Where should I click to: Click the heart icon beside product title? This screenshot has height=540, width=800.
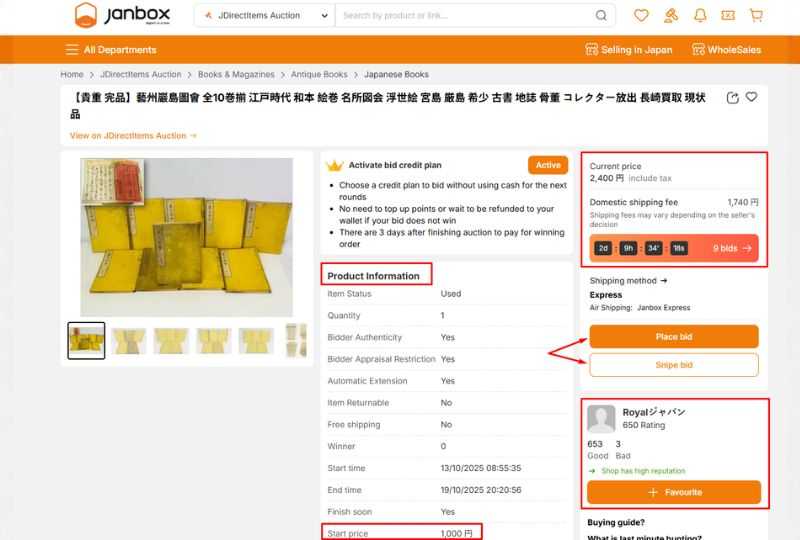(751, 97)
